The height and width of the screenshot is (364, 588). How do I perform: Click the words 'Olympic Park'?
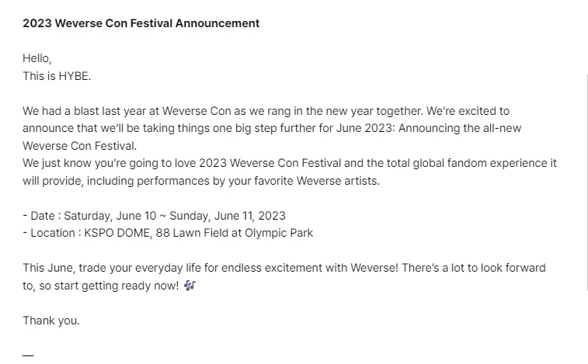(279, 233)
